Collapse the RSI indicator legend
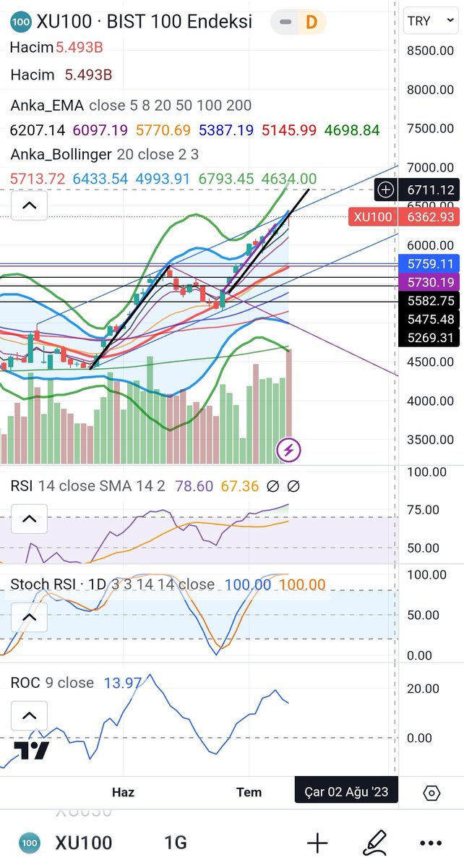Viewport: 464px width, 868px height. [29, 519]
